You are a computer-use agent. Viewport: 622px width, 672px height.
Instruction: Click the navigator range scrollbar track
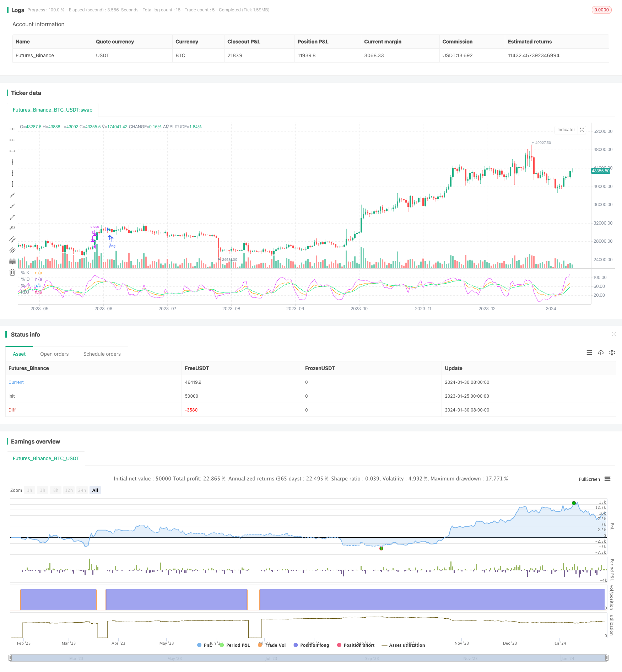point(309,658)
